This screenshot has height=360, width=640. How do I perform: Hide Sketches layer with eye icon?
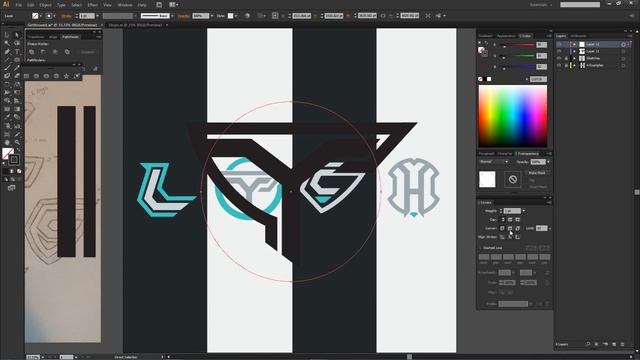559,58
